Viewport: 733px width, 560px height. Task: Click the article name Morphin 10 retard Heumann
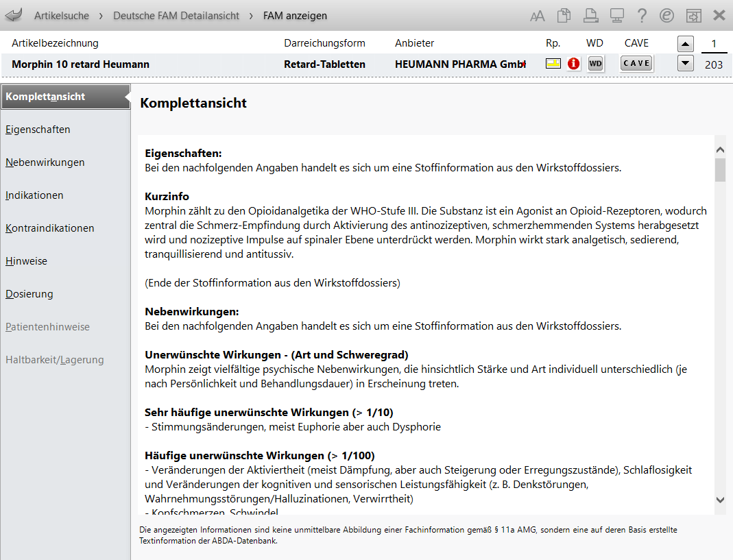(x=80, y=64)
